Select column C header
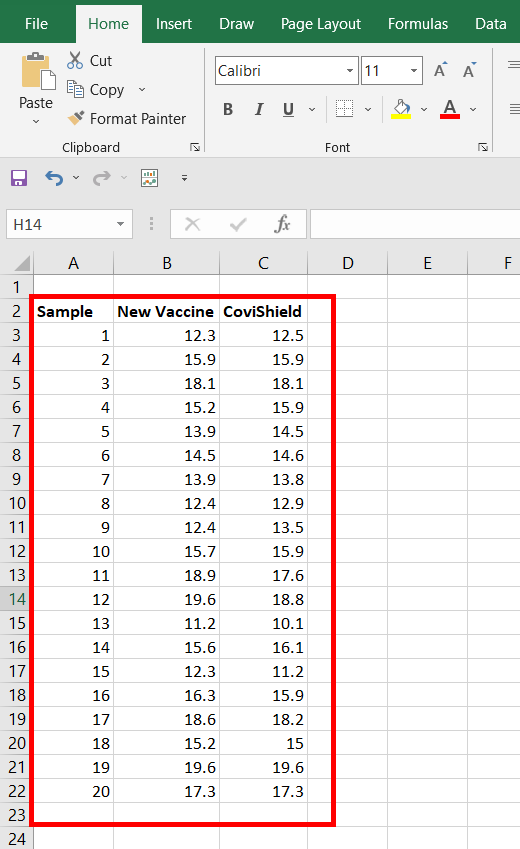Viewport: 520px width, 849px height. tap(263, 264)
